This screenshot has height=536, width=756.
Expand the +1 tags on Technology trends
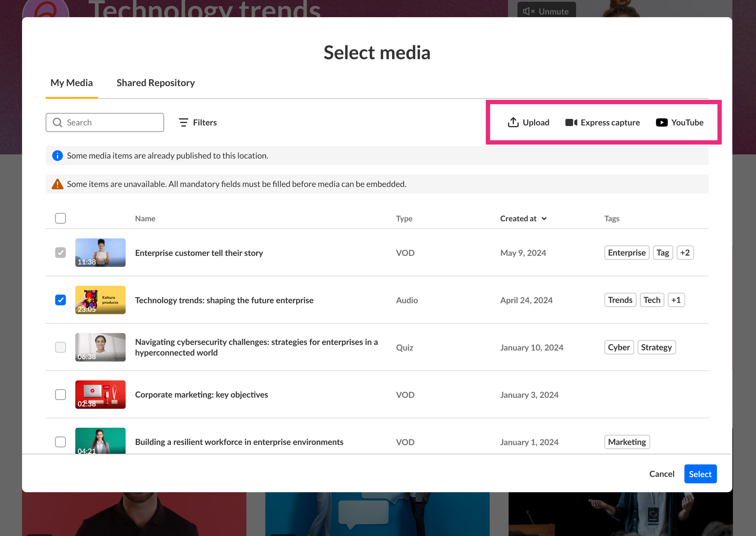(676, 300)
